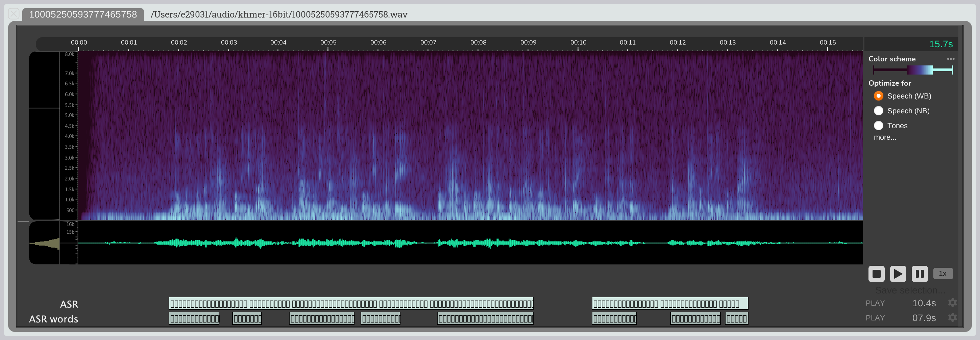Select the last ASR words segment

point(736,318)
